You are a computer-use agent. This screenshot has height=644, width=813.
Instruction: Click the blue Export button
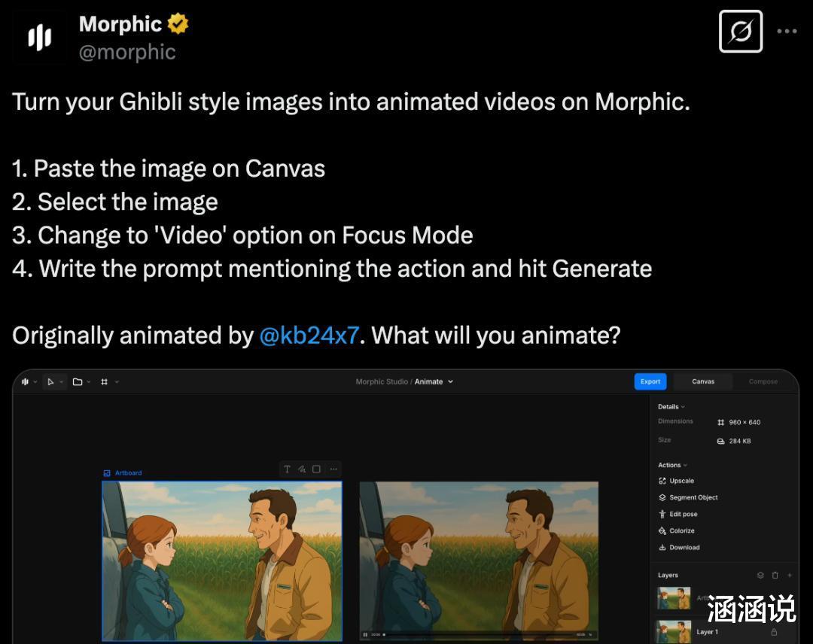pos(650,382)
